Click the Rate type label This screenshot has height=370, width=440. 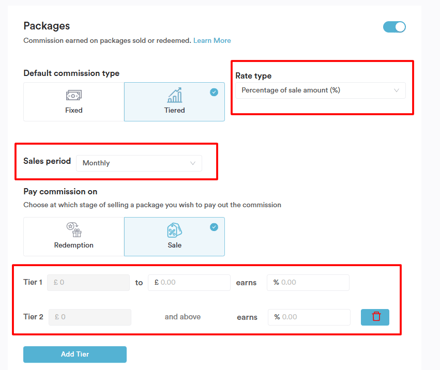[x=253, y=76]
